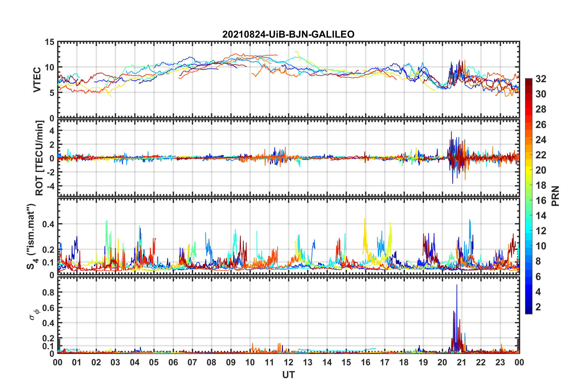Click x-axis tick label 10
Image resolution: width=577 pixels, height=392 pixels.
(x=250, y=362)
